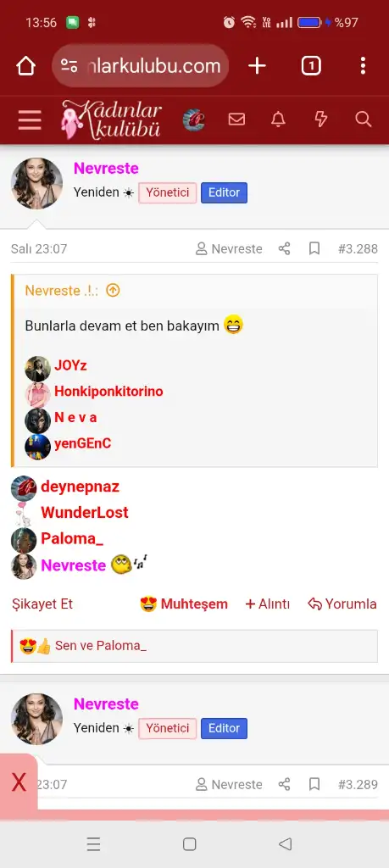Image resolution: width=389 pixels, height=868 pixels.
Task: Bookmark post #3.288
Action: click(x=314, y=248)
